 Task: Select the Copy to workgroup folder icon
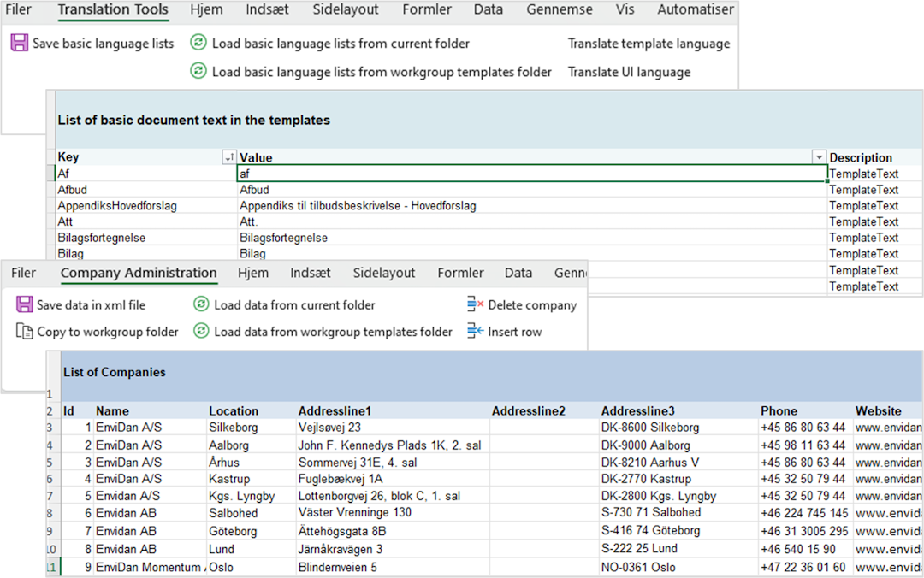click(22, 332)
